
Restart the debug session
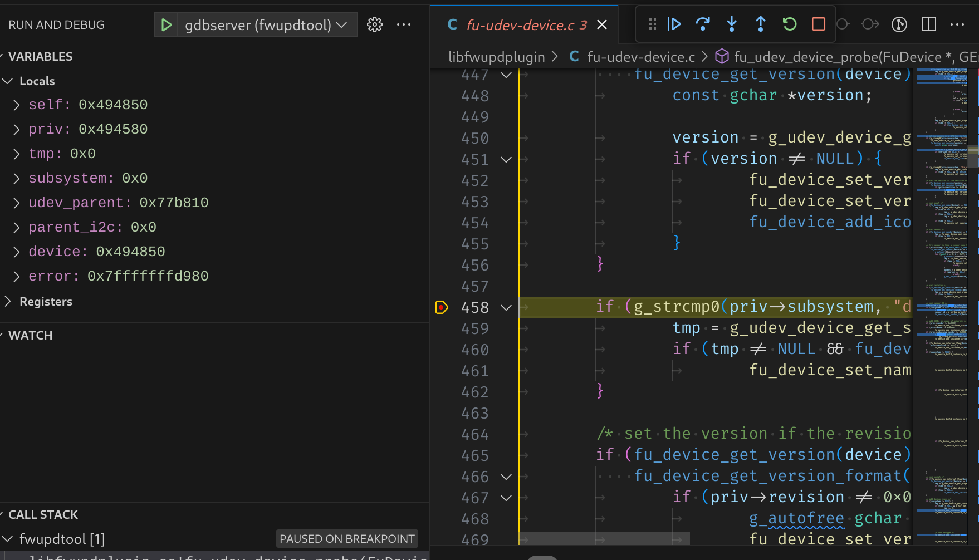790,24
